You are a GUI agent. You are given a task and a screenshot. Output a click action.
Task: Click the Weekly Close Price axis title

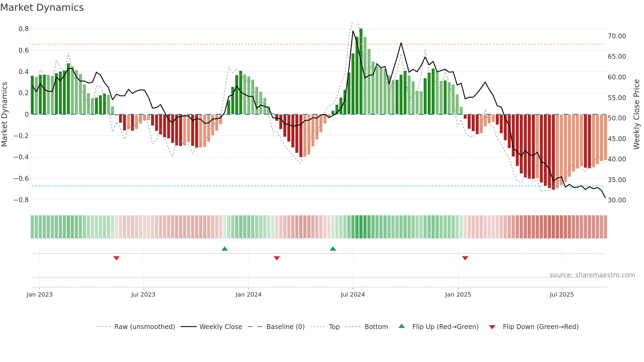[636, 114]
